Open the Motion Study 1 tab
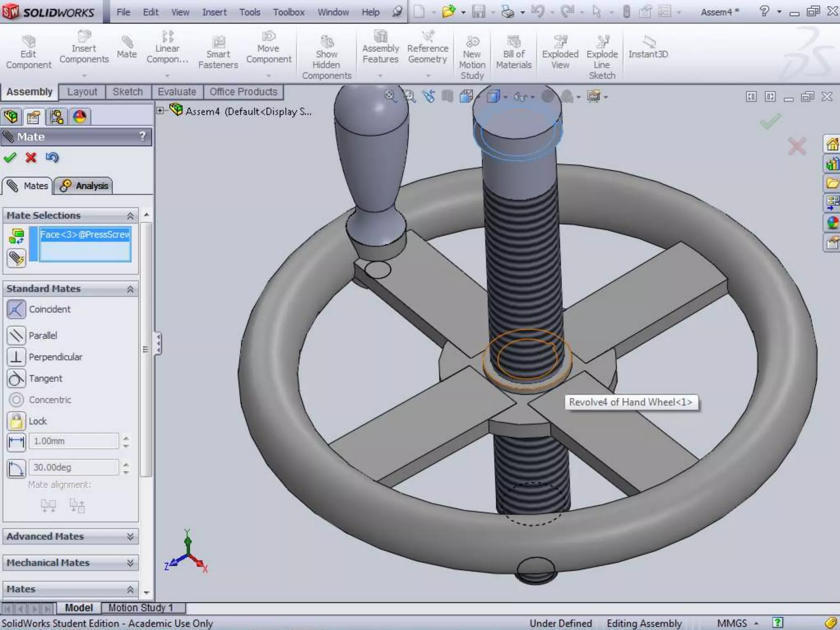 click(x=140, y=607)
